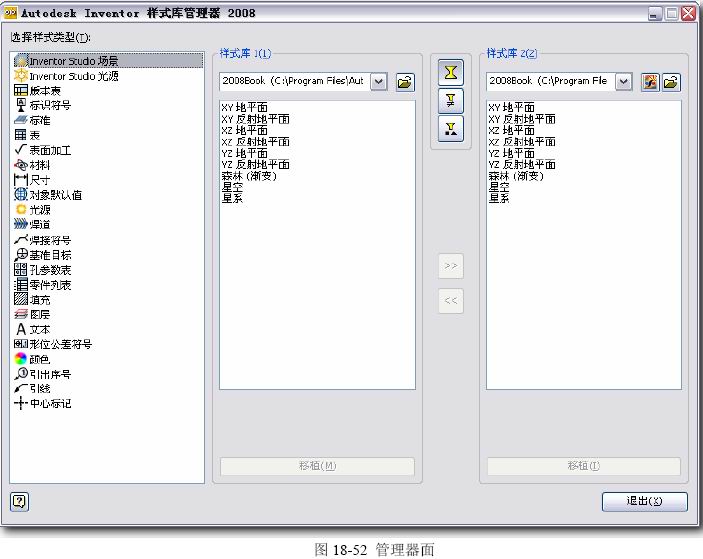Viewport: 703px width, 559px height.
Task: Select 基准目标 style type
Action: (x=43, y=255)
